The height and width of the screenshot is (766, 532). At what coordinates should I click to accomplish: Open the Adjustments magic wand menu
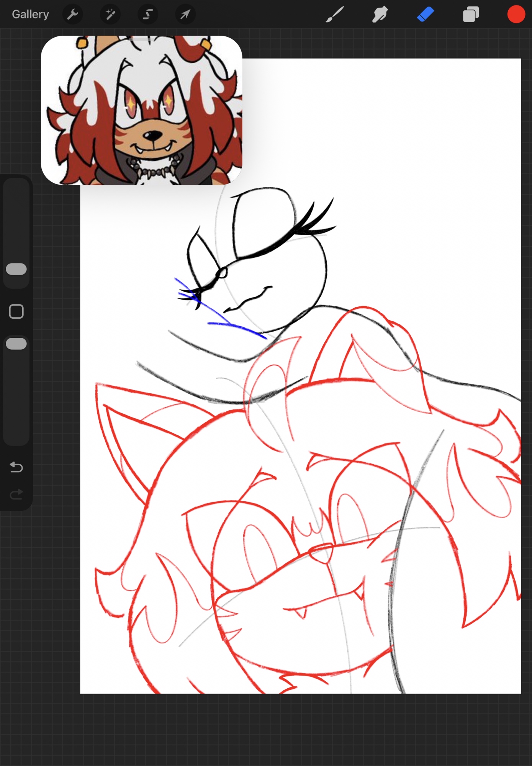point(110,15)
